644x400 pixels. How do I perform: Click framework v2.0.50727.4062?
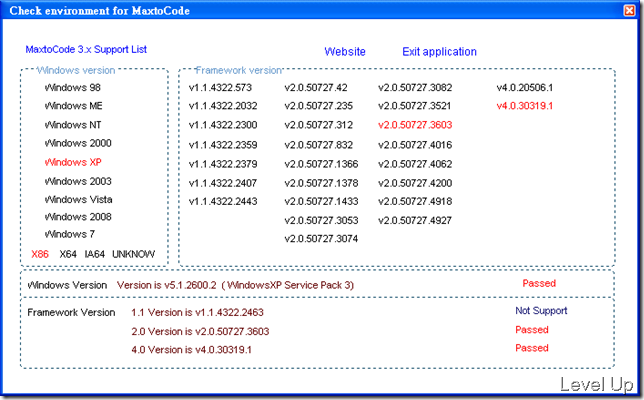415,164
